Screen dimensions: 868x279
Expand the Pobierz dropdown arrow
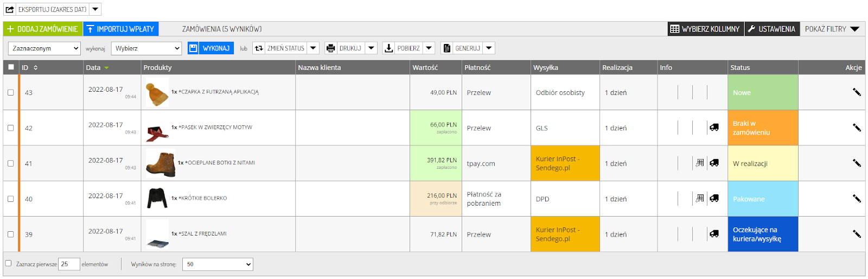pos(429,48)
